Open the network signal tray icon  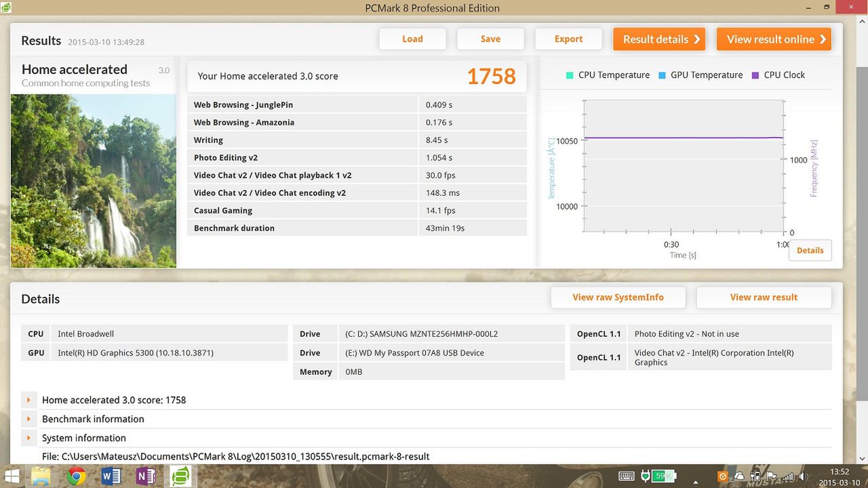pos(788,476)
